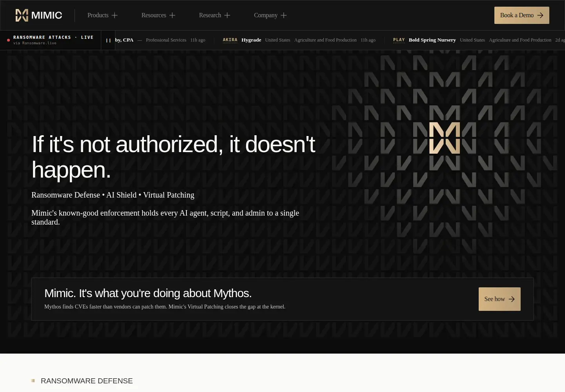Screen dimensions: 565x392
Task: Click the red live indicator dot
Action: pyautogui.click(x=8, y=40)
